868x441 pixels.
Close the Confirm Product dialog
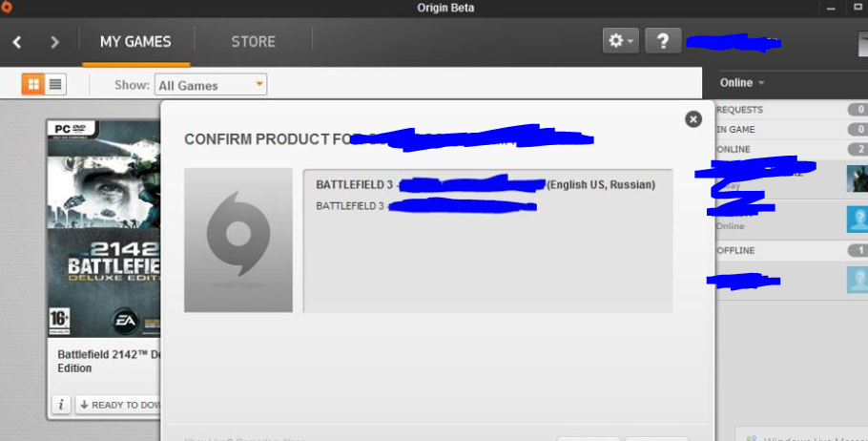(x=693, y=119)
